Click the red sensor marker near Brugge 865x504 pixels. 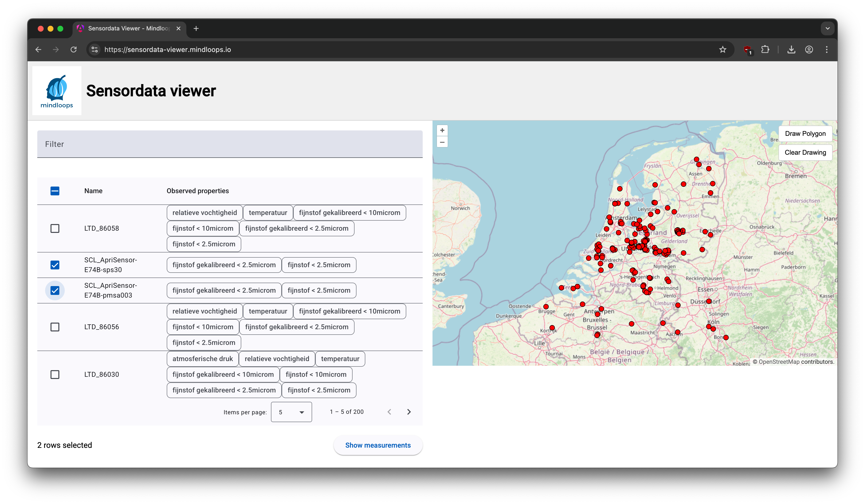[x=546, y=307]
